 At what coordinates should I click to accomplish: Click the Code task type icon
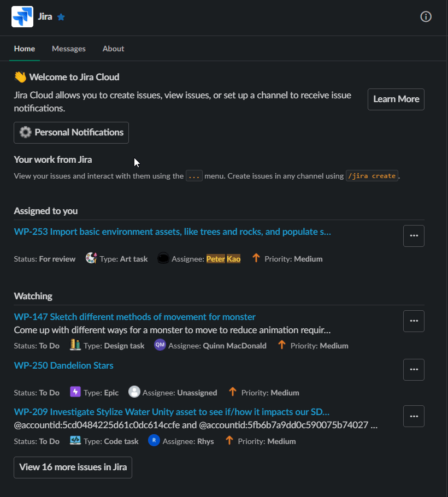click(75, 441)
